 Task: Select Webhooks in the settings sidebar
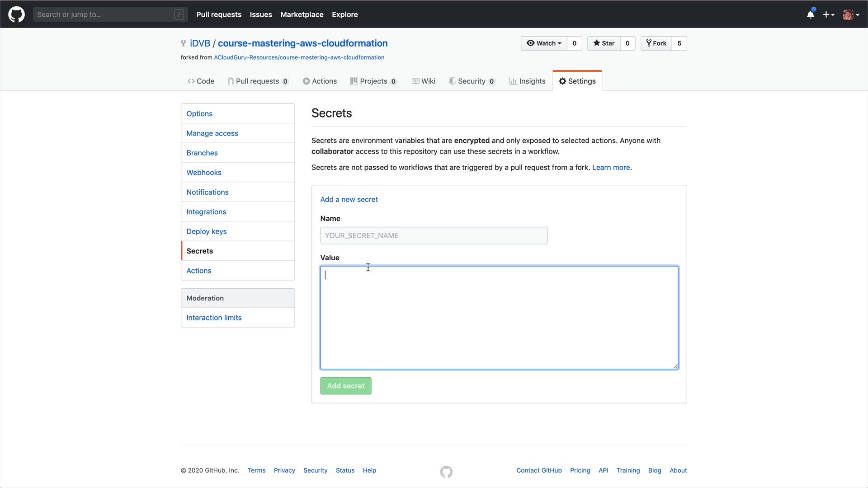point(204,173)
